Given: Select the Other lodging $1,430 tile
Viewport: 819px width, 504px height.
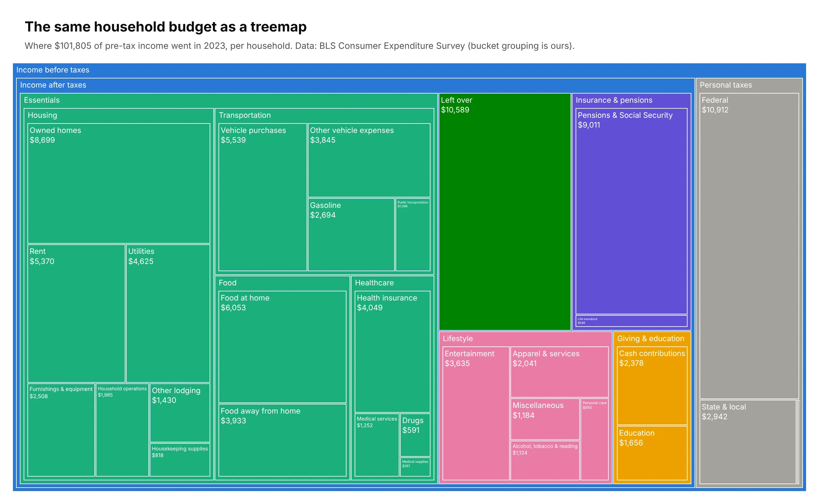Looking at the screenshot, I should click(180, 413).
